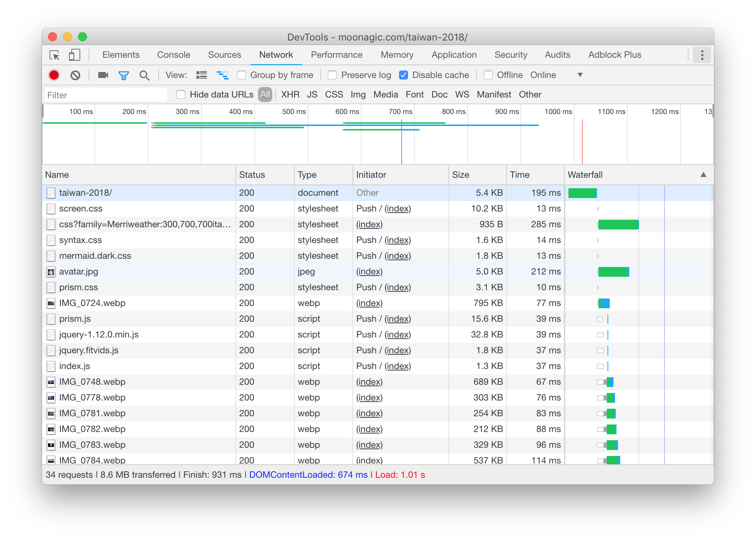Click the show overview waterfall view icon
This screenshot has height=540, width=756.
223,75
